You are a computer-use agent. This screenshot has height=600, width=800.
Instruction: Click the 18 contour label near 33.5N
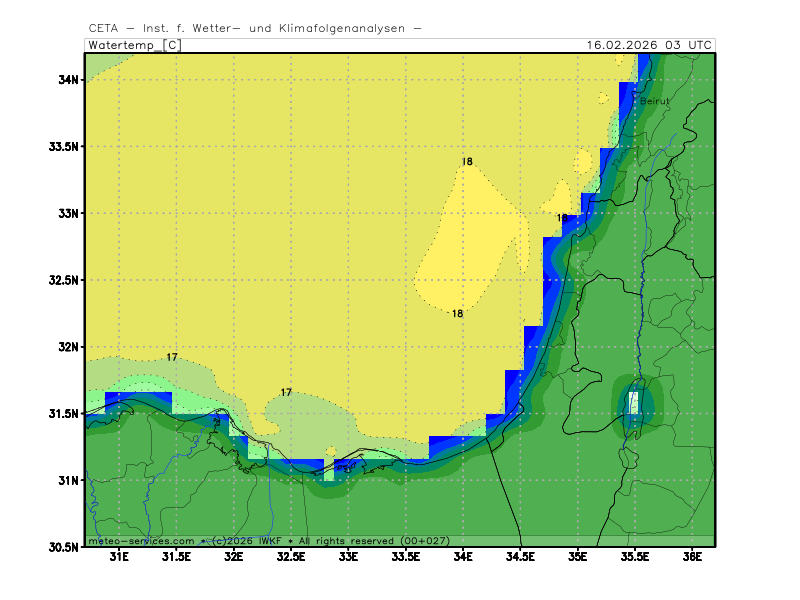coord(467,162)
